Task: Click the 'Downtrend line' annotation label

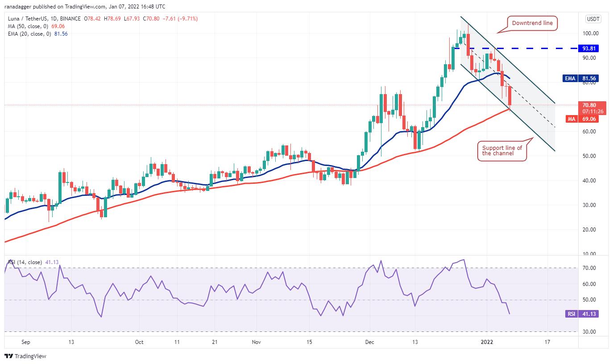Action: [533, 23]
